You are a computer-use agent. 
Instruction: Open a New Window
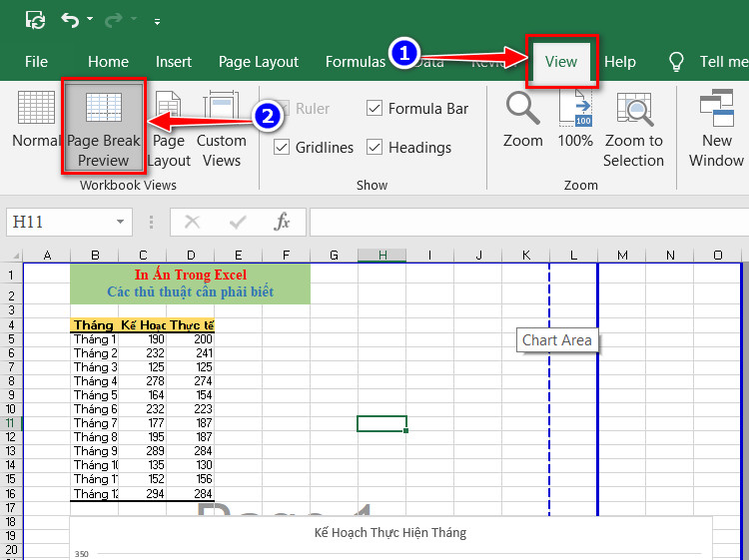pyautogui.click(x=716, y=129)
